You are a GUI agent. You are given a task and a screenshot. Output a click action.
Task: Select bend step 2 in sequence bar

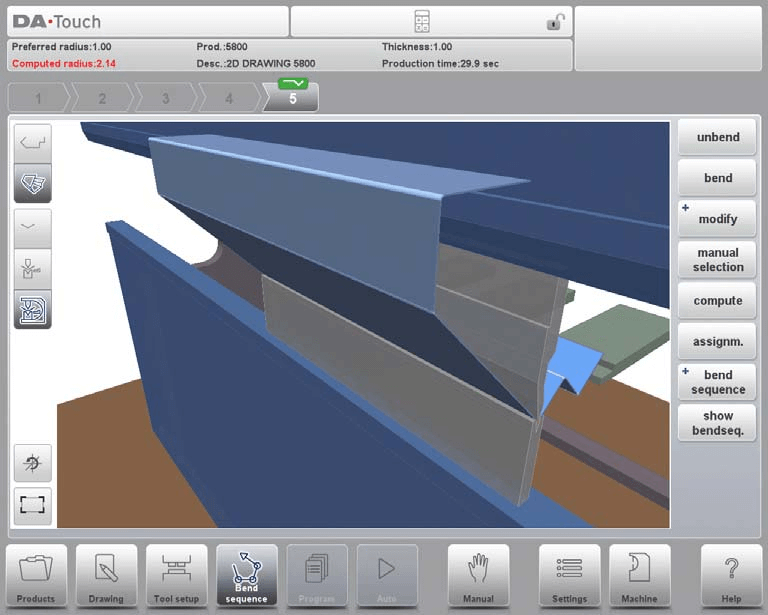click(x=102, y=98)
